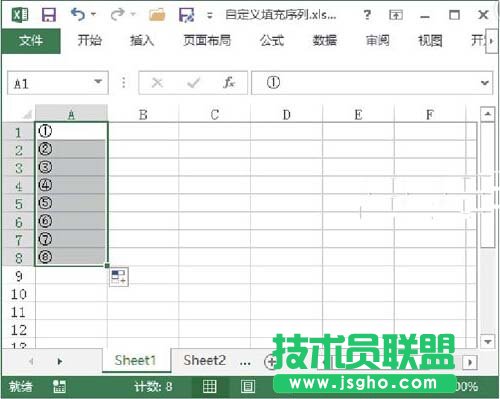Switch to Normal view
Screen dimensions: 500x399
pyautogui.click(x=210, y=387)
